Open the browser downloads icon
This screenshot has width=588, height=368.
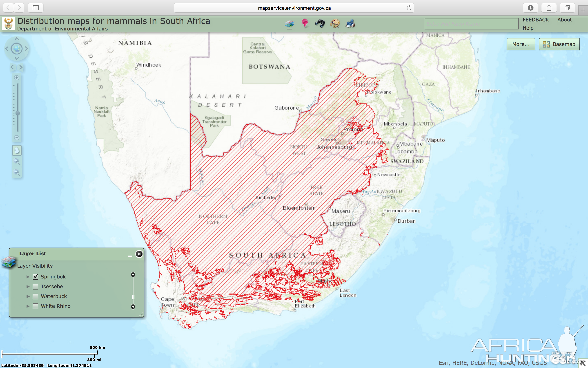[x=530, y=8]
